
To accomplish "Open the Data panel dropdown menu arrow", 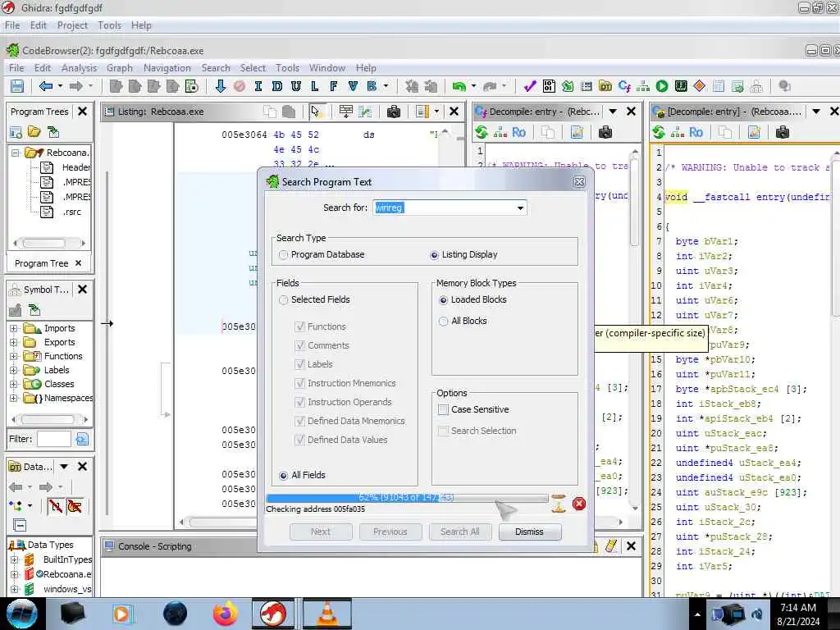I will (64, 467).
